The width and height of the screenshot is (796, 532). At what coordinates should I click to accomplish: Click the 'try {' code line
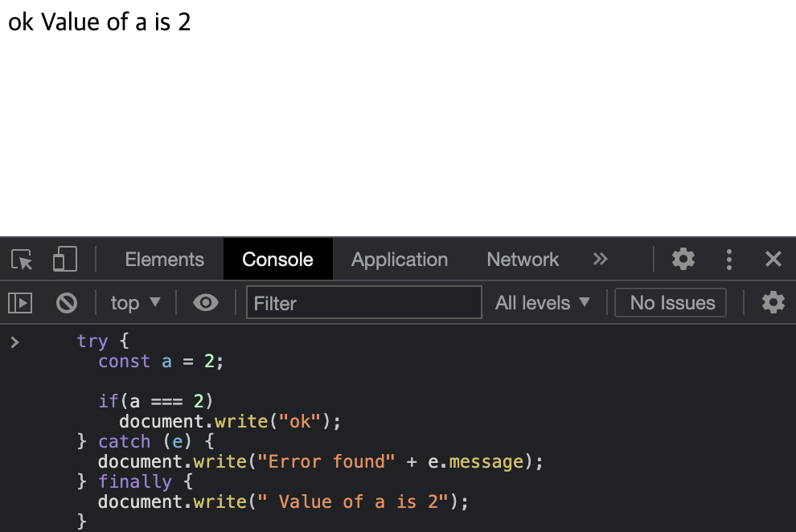pos(103,342)
